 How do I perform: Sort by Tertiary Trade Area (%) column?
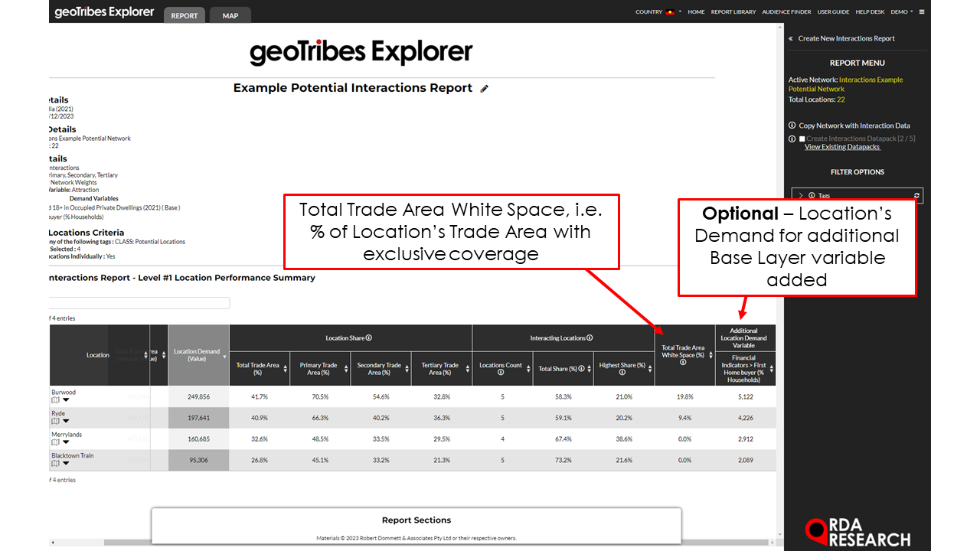(x=468, y=369)
